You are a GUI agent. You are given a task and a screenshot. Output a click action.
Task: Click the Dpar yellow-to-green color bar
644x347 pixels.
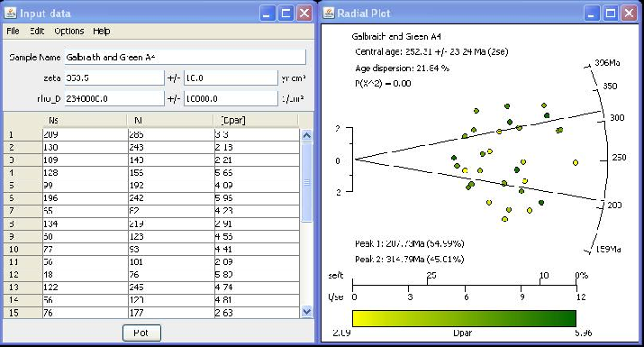[x=464, y=319]
